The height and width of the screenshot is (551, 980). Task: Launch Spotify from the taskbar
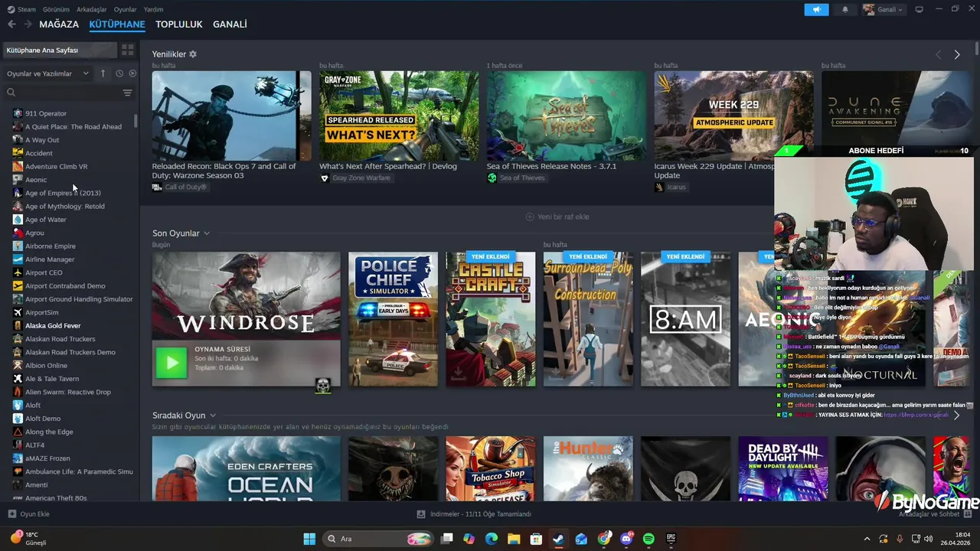click(648, 539)
